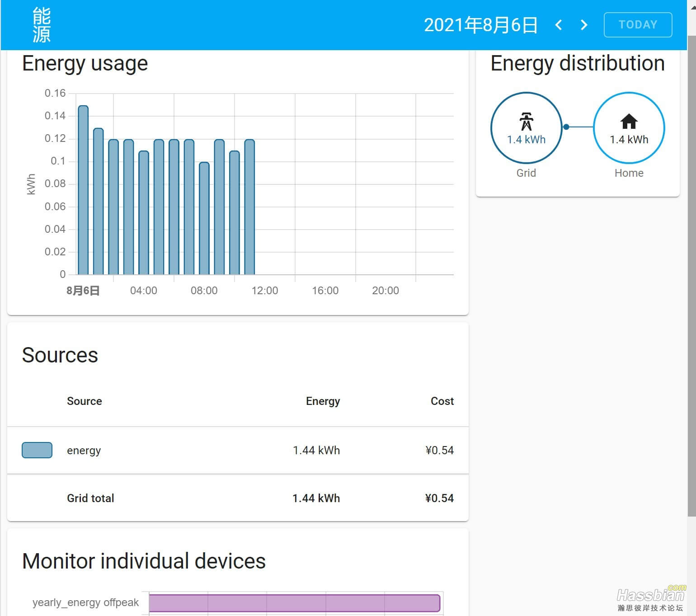Screen dimensions: 696x616
Task: Click the 2021年8月6日 date text
Action: pyautogui.click(x=481, y=25)
